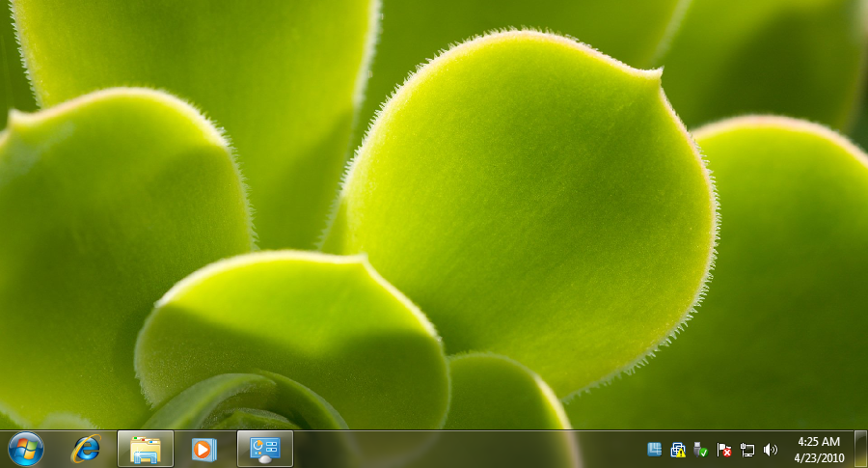Click the 4/23/2010 date in the tray
868x468 pixels.
pyautogui.click(x=819, y=456)
